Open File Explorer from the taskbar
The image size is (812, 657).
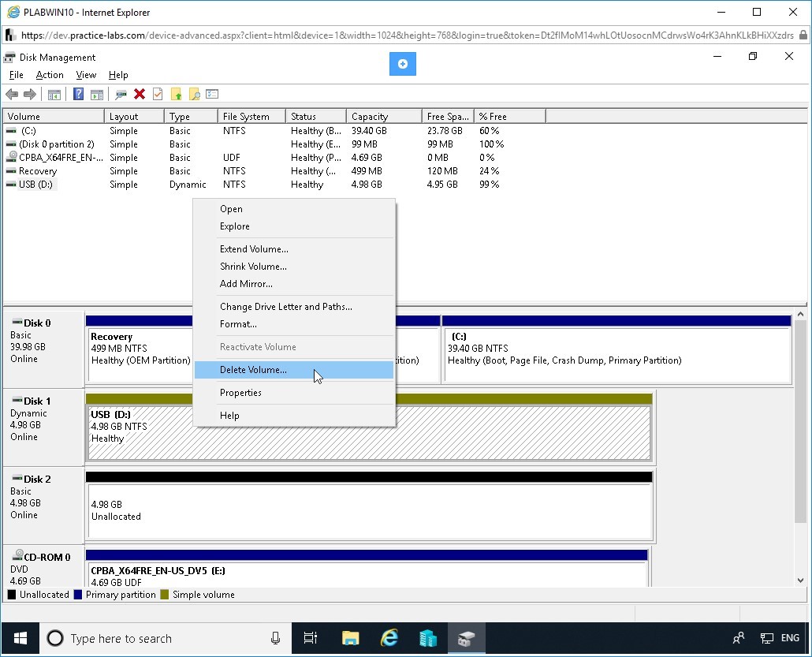[x=351, y=638]
